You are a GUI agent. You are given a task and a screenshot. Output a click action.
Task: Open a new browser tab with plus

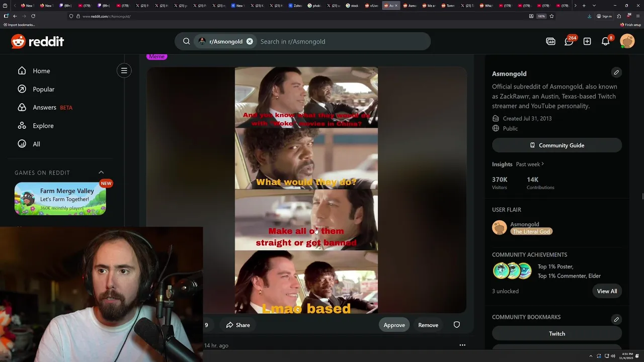584,6
